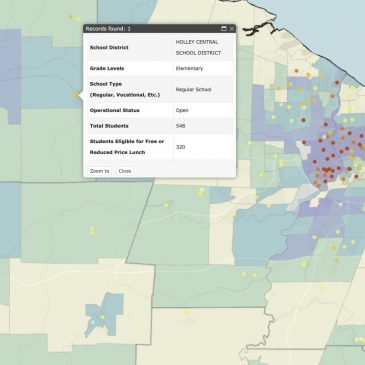Click the 'Operational Status' row label
Image resolution: width=365 pixels, height=365 pixels.
[115, 110]
